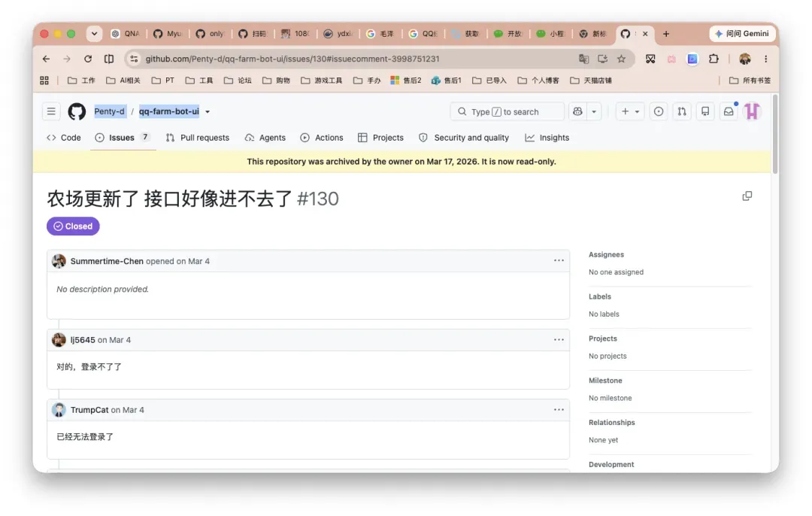This screenshot has width=812, height=516.
Task: Switch to the QNA browser tab
Action: [126, 34]
